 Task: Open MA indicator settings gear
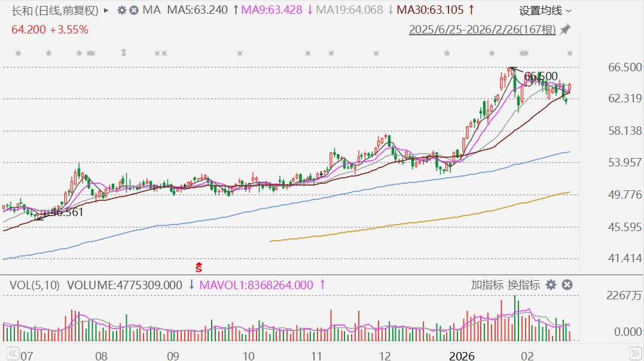pos(122,10)
